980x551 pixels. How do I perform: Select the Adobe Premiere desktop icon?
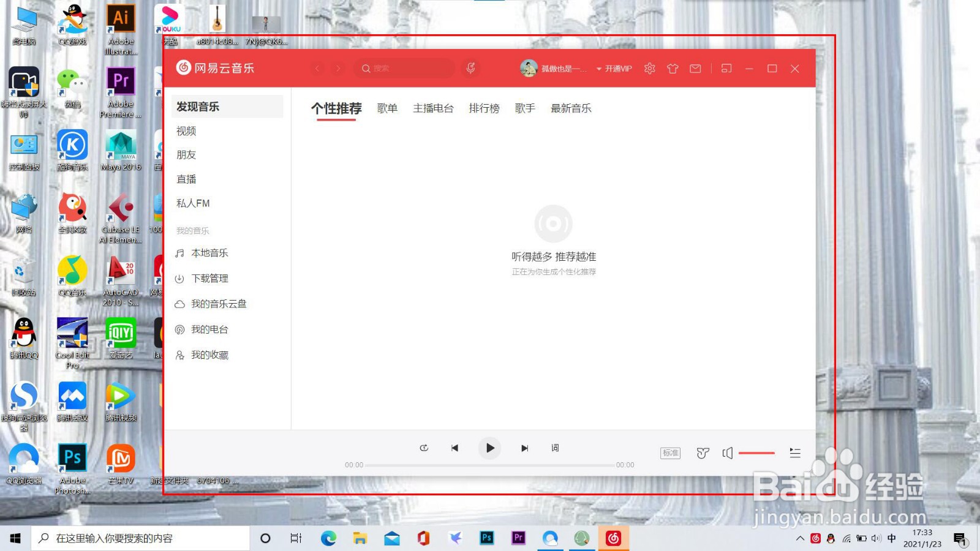pos(121,92)
